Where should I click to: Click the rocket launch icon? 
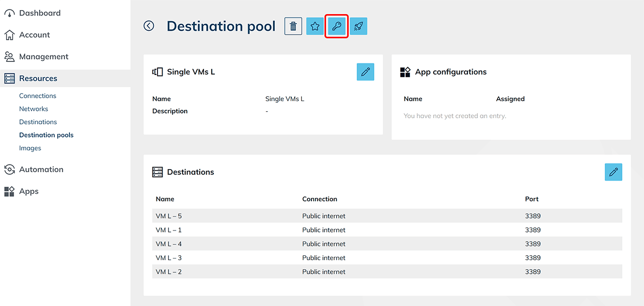pyautogui.click(x=358, y=26)
